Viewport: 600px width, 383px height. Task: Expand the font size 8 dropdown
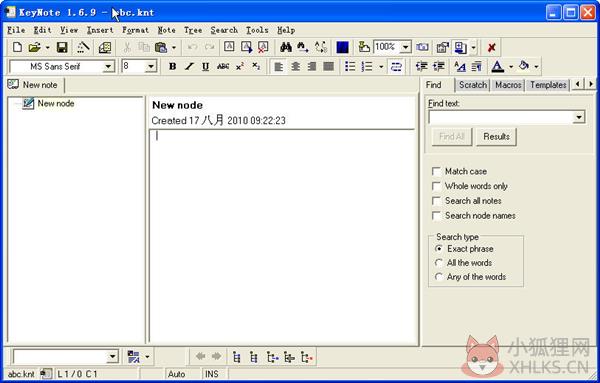pos(151,67)
